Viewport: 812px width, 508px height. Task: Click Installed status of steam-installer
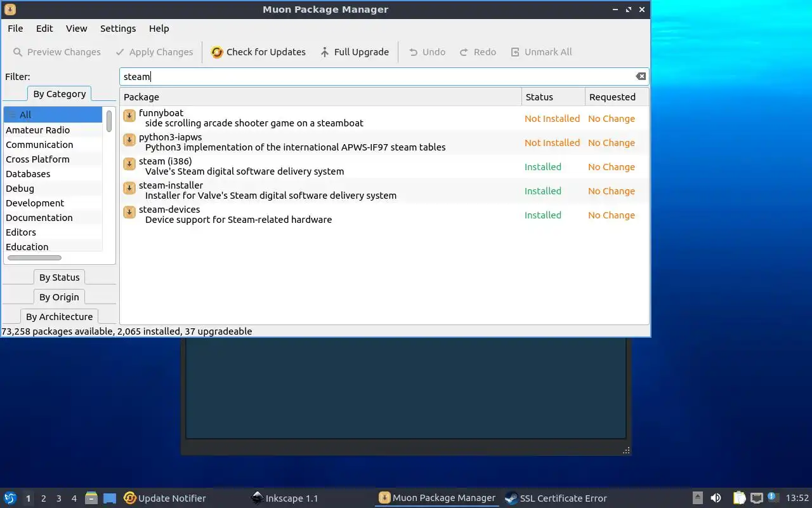tap(542, 191)
